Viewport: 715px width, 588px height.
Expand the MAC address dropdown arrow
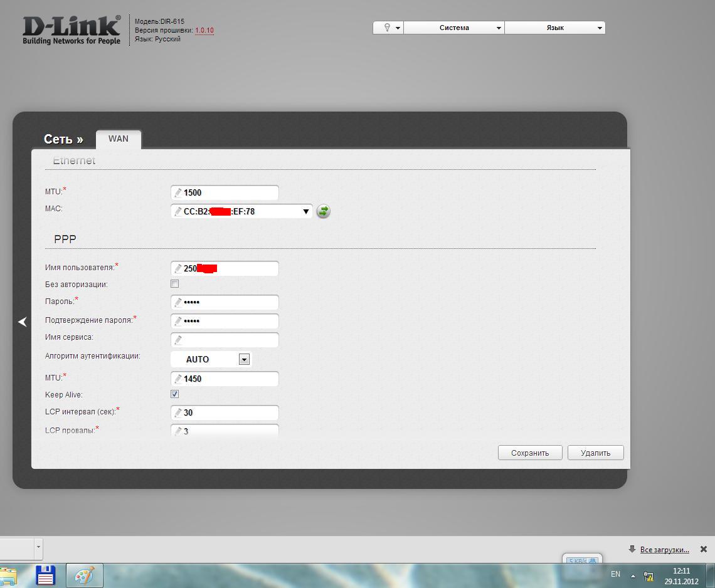(x=305, y=212)
